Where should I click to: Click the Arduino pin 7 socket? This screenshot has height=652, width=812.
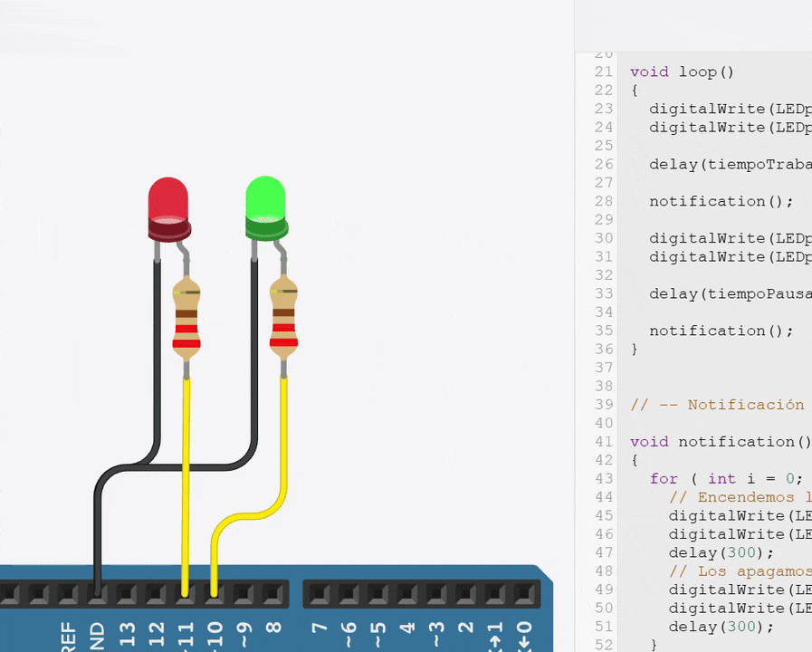pyautogui.click(x=318, y=594)
